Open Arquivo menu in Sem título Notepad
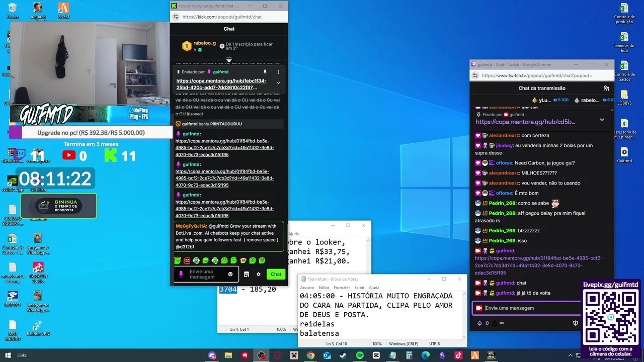The height and width of the screenshot is (362, 644). pyautogui.click(x=307, y=288)
